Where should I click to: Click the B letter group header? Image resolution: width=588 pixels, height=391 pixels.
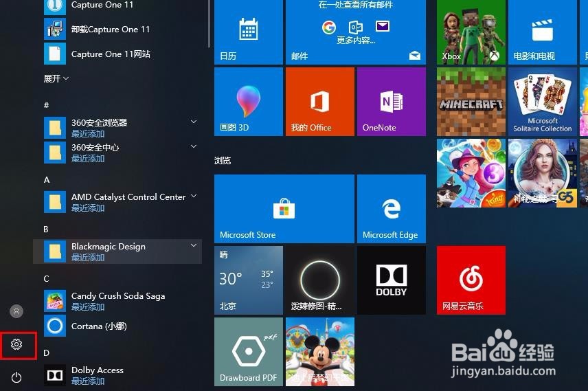tap(46, 230)
